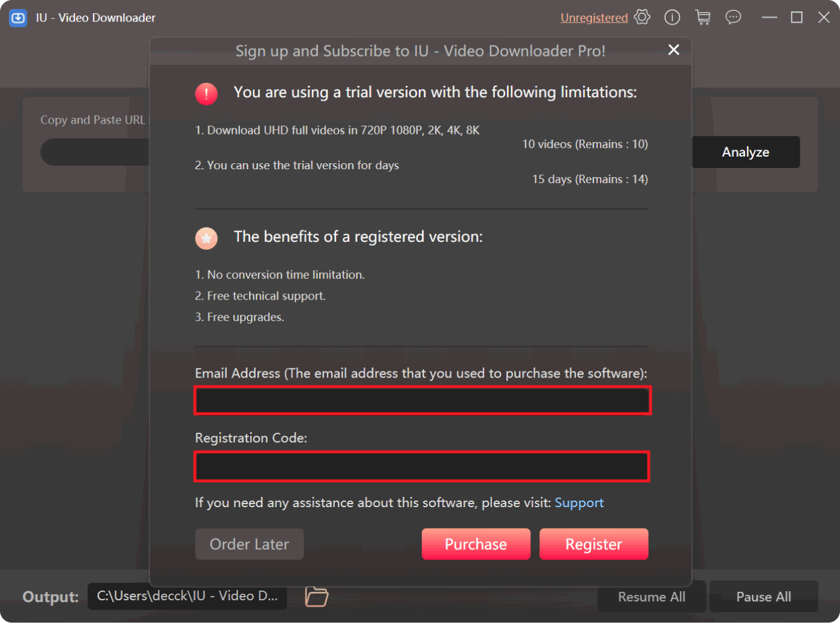Open the feedback chat bubble icon
Image resolution: width=840 pixels, height=623 pixels.
point(733,17)
